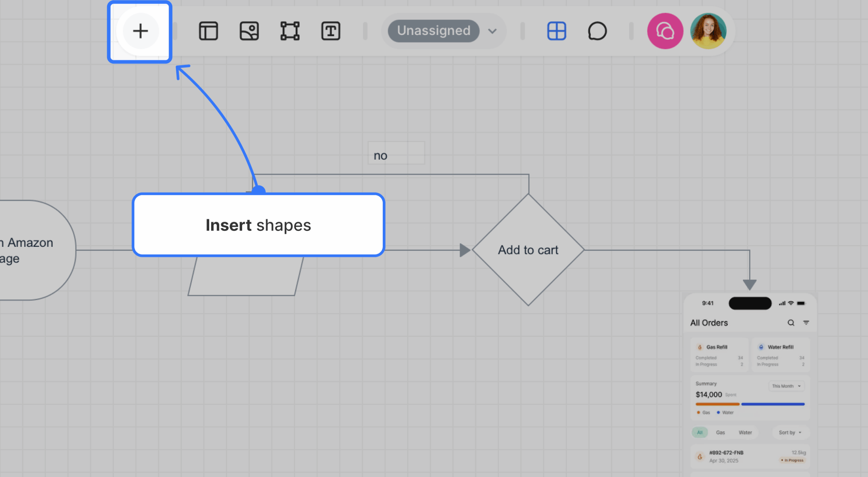The width and height of the screenshot is (868, 477).
Task: Select the frame tool icon
Action: click(x=290, y=31)
